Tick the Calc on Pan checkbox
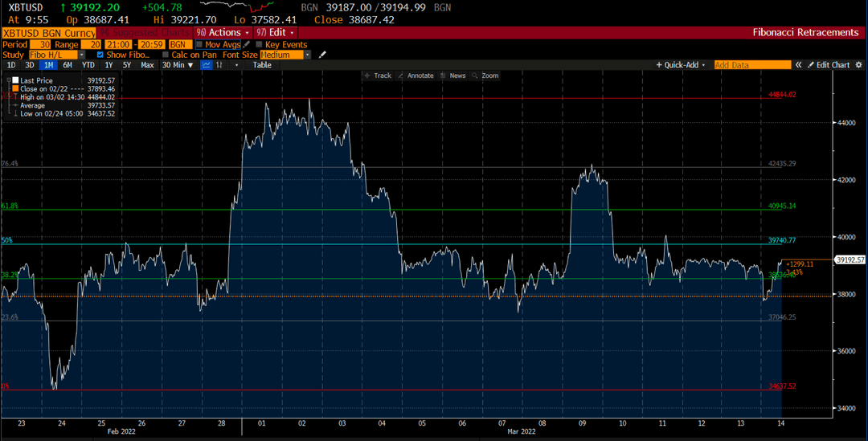The height and width of the screenshot is (441, 868). point(166,55)
